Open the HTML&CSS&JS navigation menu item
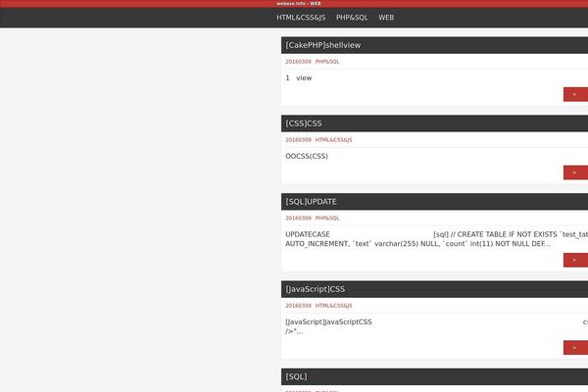588x392 pixels. [x=301, y=18]
